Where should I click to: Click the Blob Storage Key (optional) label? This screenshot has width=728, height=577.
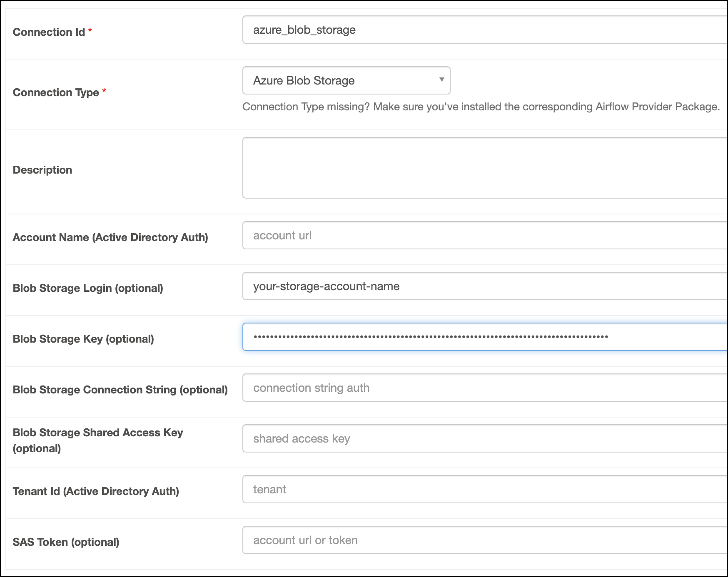(x=83, y=339)
